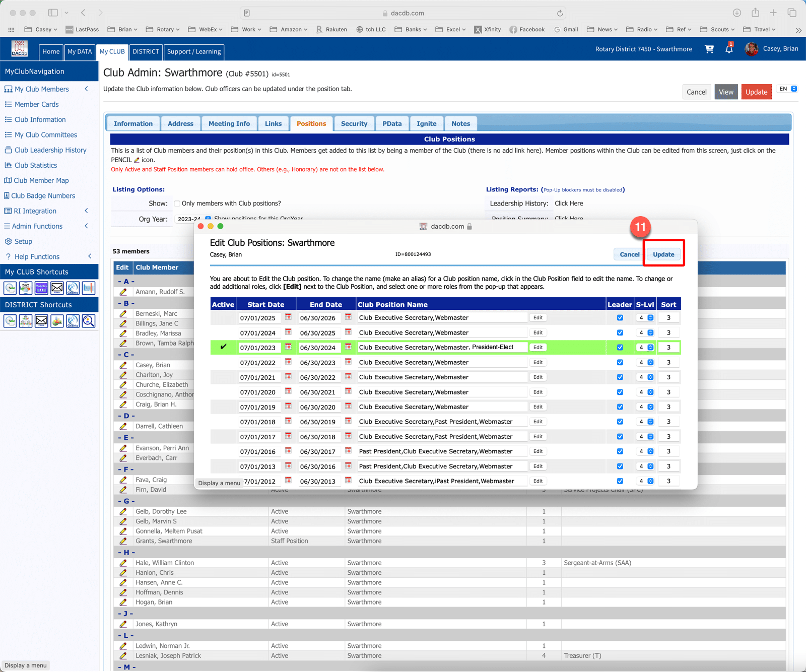Viewport: 806px width, 672px height.
Task: Click position name field for 06/30/2017 row
Action: [442, 452]
